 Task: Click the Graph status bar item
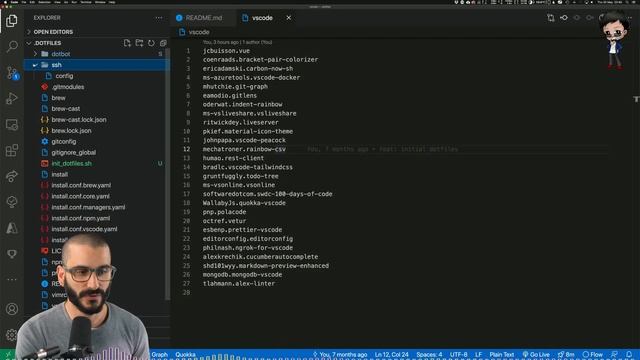(159, 355)
